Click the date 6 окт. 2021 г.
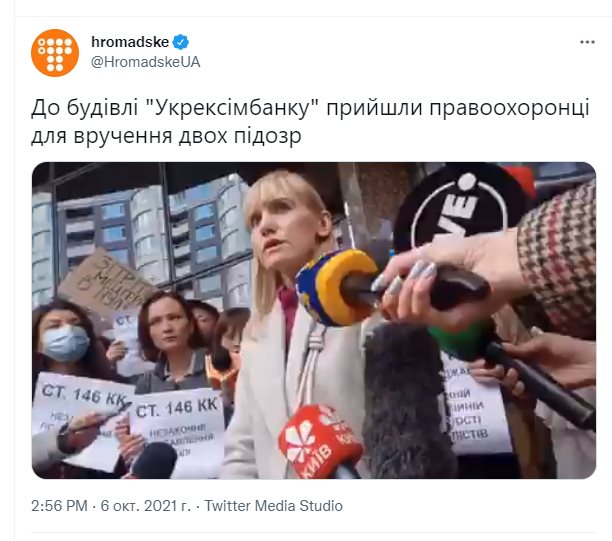 click(146, 506)
